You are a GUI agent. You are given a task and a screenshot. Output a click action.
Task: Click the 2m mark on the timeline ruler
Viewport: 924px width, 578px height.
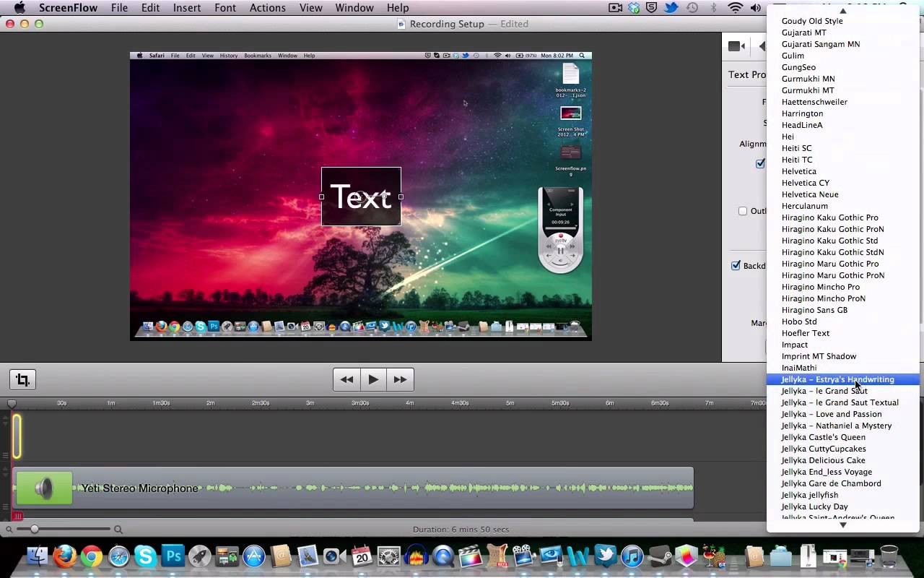point(210,403)
